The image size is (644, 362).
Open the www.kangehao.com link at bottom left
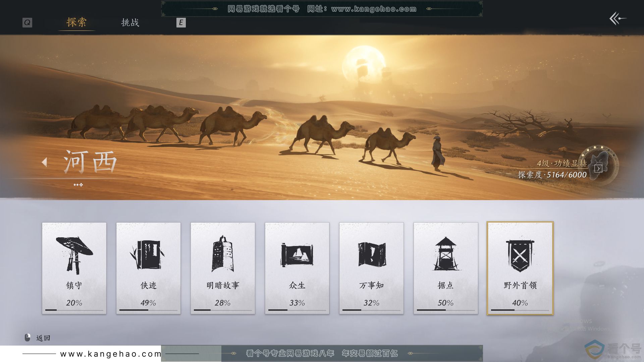click(111, 354)
